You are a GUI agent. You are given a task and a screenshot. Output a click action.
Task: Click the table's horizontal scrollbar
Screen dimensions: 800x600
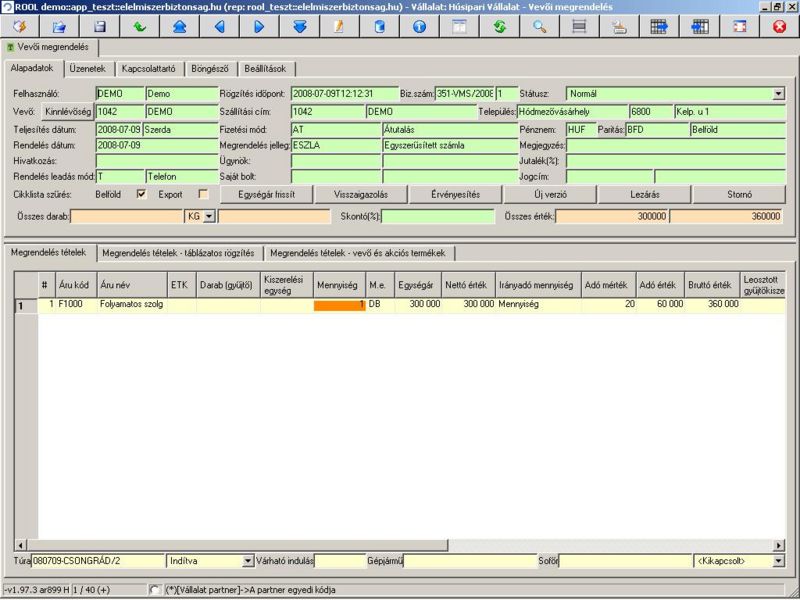click(x=400, y=545)
